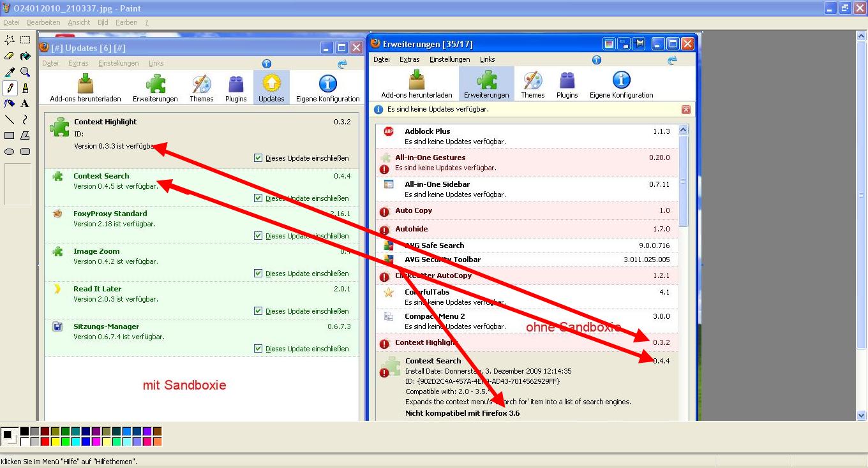This screenshot has width=868, height=468.
Task: Select the Text tool in Paint
Action: pos(26,104)
